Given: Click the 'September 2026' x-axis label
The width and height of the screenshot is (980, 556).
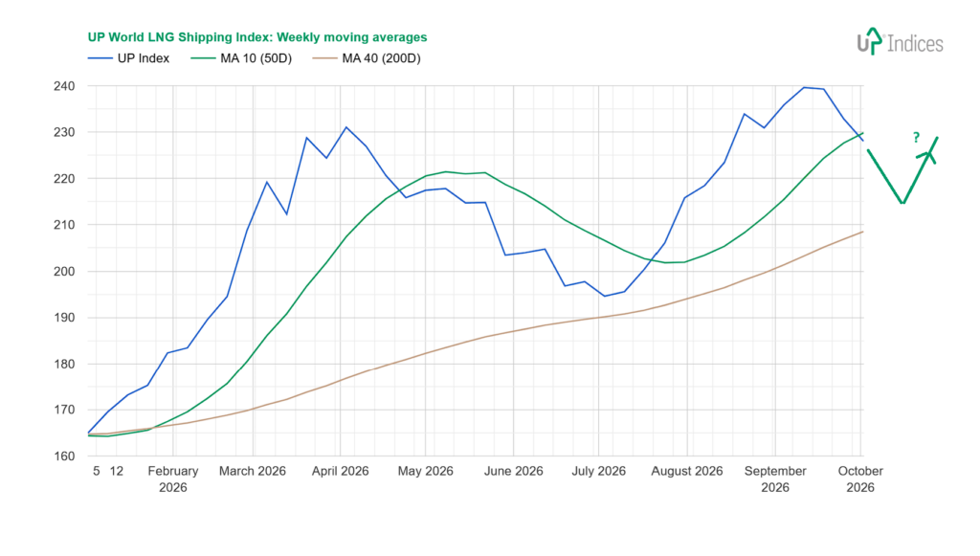Looking at the screenshot, I should 775,479.
